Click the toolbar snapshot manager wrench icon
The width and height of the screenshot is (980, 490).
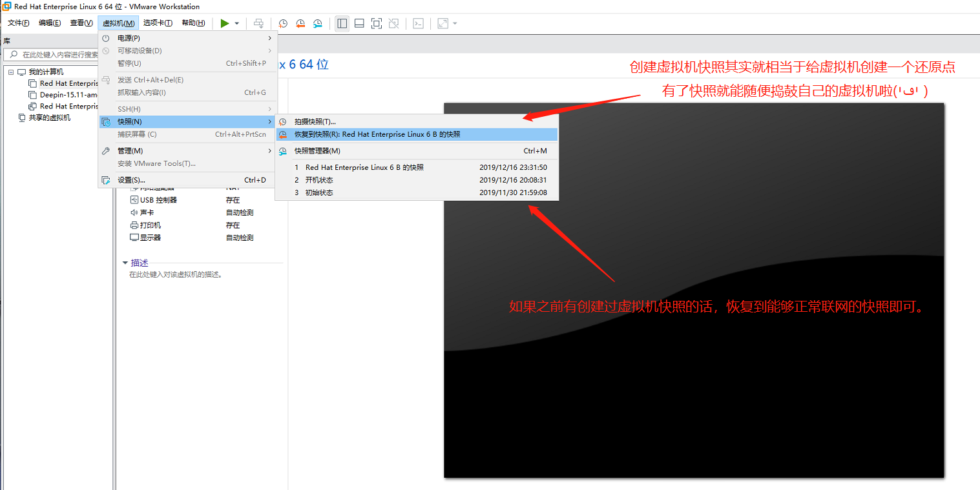coord(318,23)
